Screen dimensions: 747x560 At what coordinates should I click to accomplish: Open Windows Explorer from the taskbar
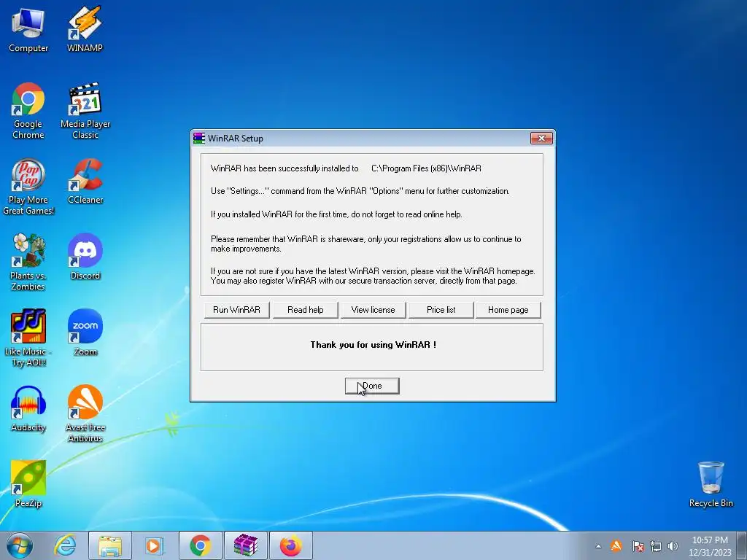click(x=110, y=545)
